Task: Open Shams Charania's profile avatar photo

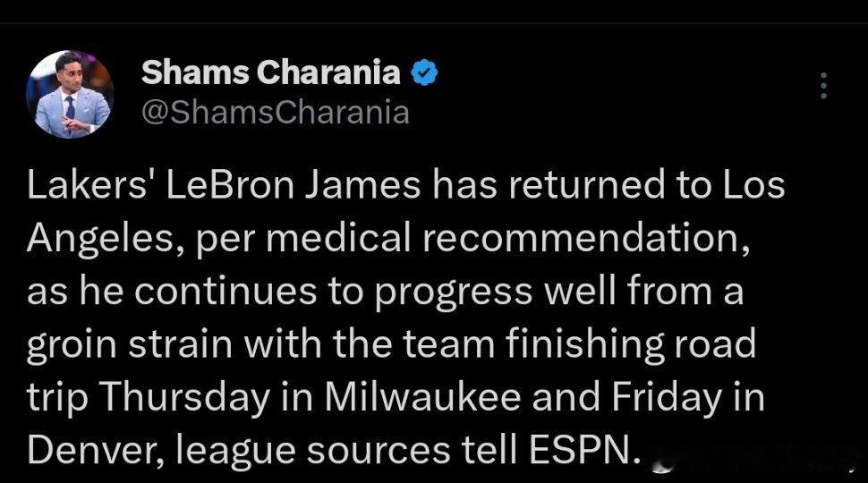Action: pyautogui.click(x=71, y=94)
